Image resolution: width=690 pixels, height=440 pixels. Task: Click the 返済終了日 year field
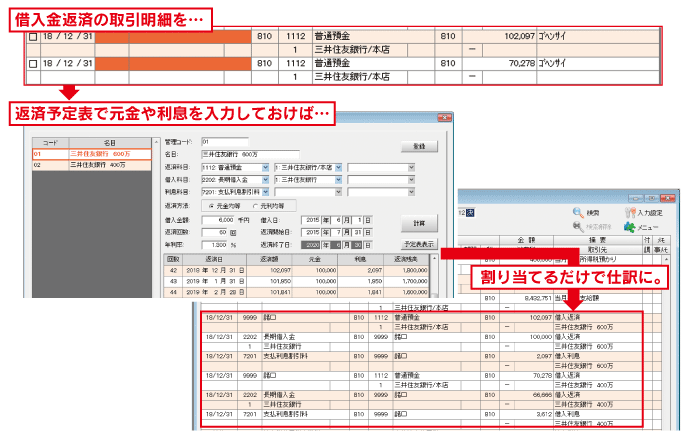311,245
